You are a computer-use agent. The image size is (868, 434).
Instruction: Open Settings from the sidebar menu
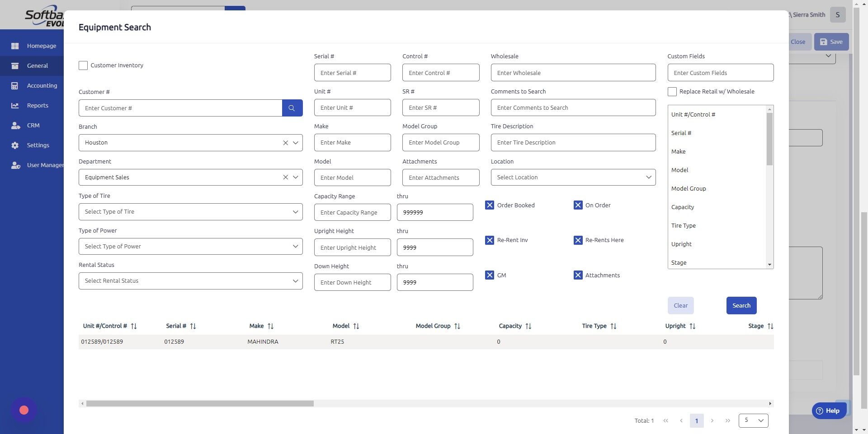point(38,145)
